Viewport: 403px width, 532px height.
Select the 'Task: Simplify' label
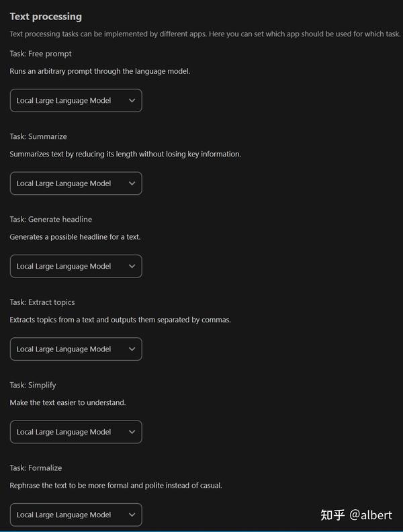pyautogui.click(x=33, y=385)
